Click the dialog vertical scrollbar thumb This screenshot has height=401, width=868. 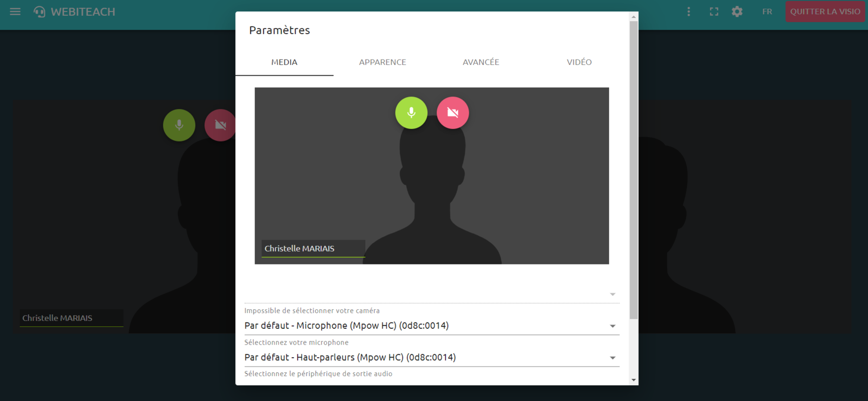point(634,170)
